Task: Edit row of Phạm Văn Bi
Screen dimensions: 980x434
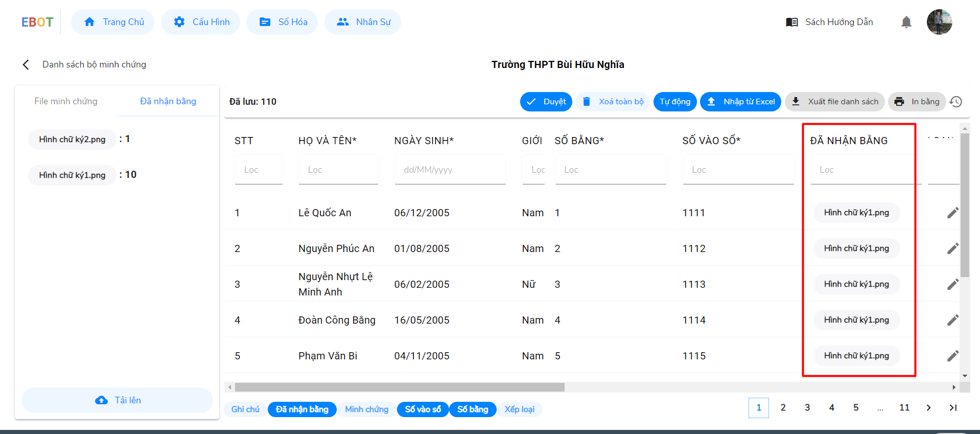Action: coord(952,356)
